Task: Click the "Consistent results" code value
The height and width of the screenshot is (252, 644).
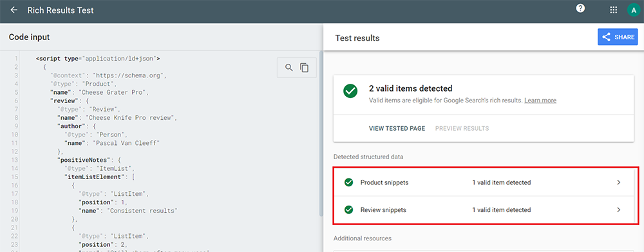Action: tap(142, 211)
